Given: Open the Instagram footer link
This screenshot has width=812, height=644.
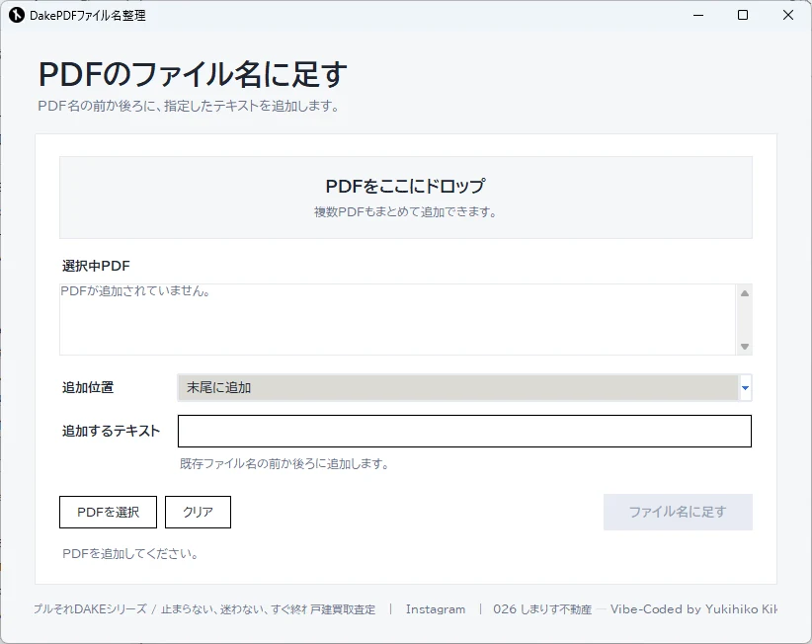Looking at the screenshot, I should tap(436, 609).
